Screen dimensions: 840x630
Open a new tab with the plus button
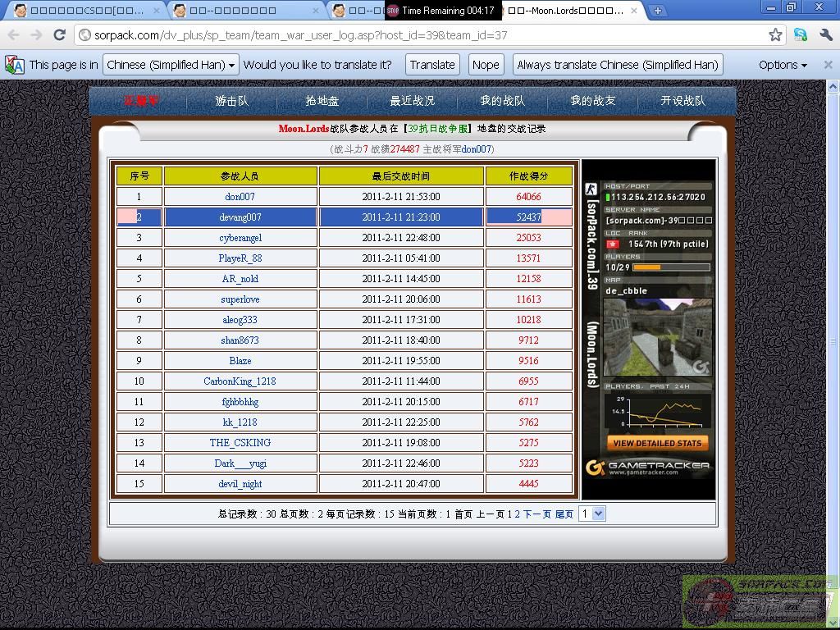point(657,11)
